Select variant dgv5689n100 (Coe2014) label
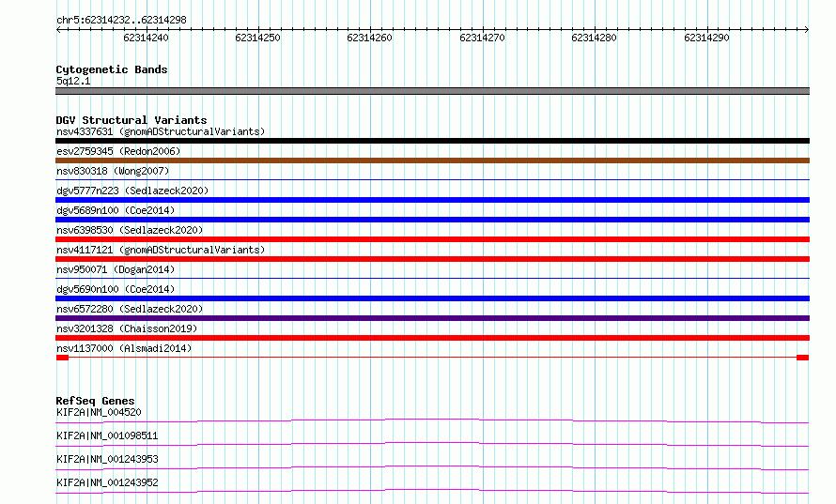Viewport: 836px width, 504px height. tap(116, 210)
